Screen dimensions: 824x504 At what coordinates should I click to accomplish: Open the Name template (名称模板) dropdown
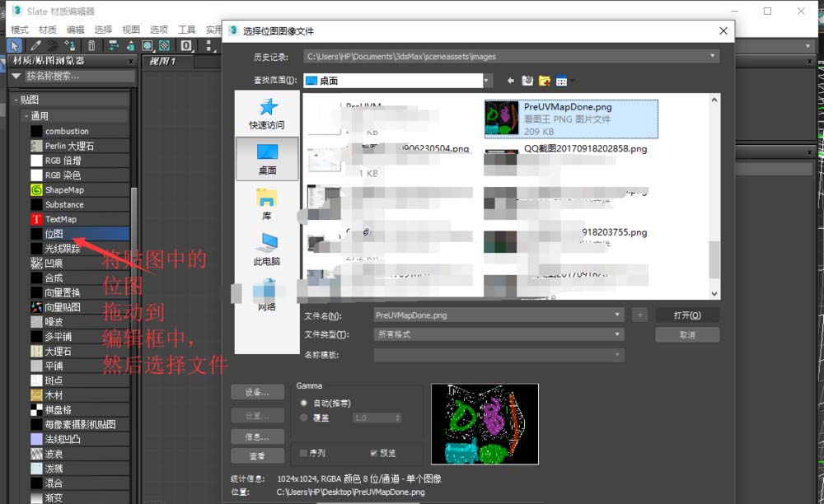tap(617, 355)
